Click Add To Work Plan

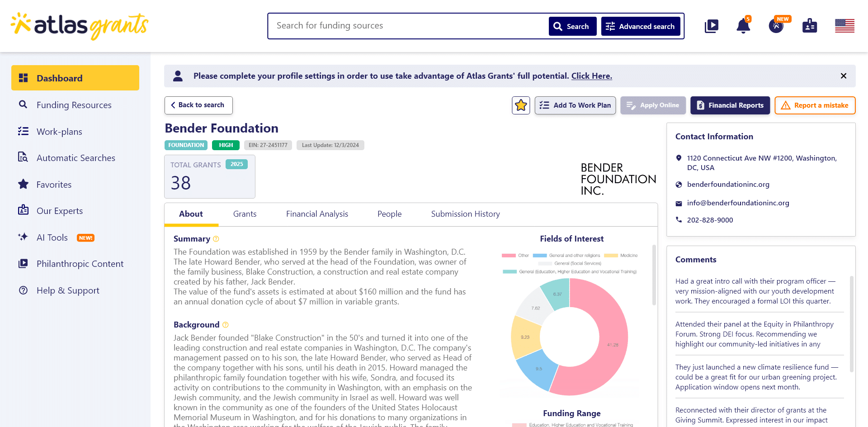[x=575, y=105]
